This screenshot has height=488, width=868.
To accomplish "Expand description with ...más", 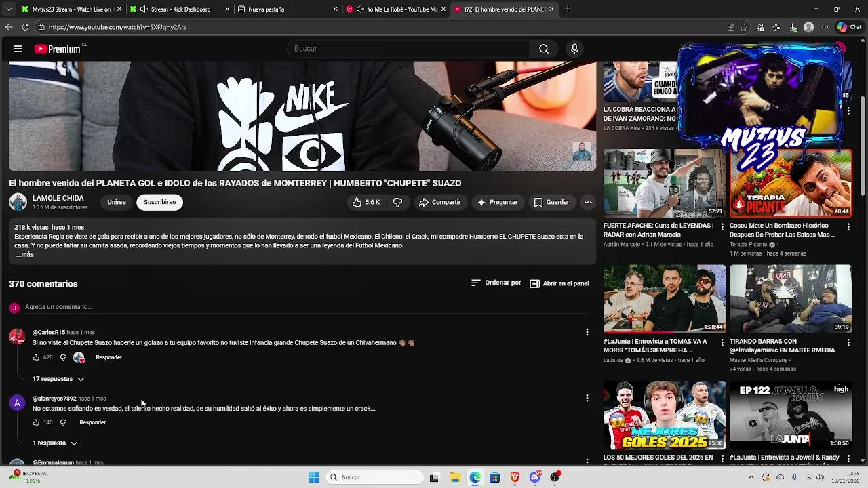I will (24, 255).
